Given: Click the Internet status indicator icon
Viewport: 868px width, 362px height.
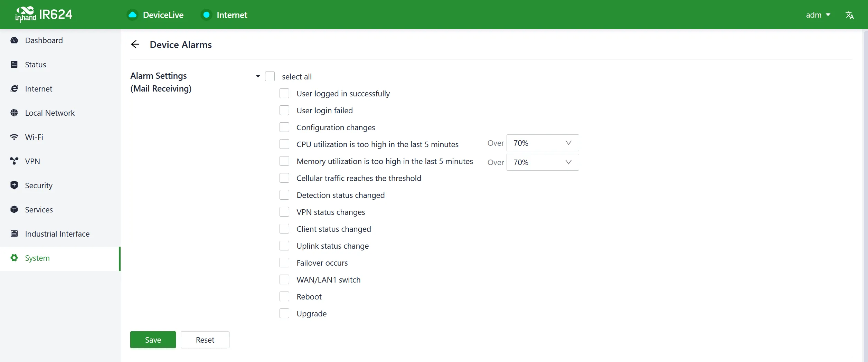Looking at the screenshot, I should click(206, 15).
